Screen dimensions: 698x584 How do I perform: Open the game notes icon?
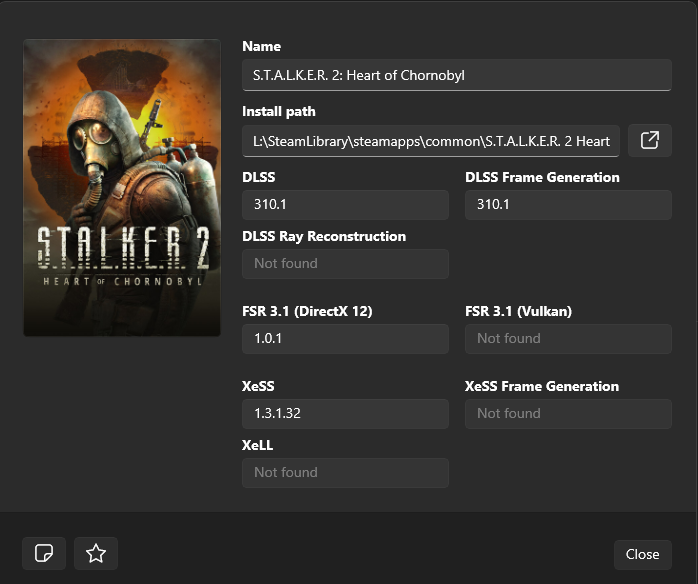coord(44,553)
